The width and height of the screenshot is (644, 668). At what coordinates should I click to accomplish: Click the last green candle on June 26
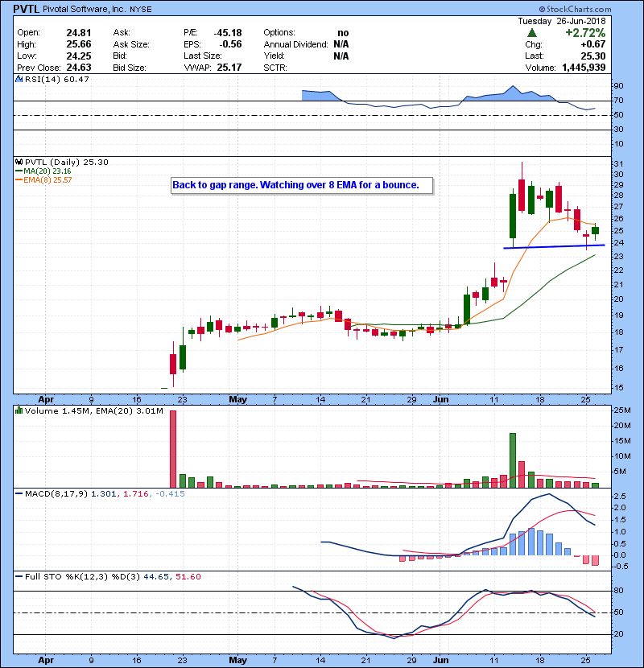click(x=596, y=230)
